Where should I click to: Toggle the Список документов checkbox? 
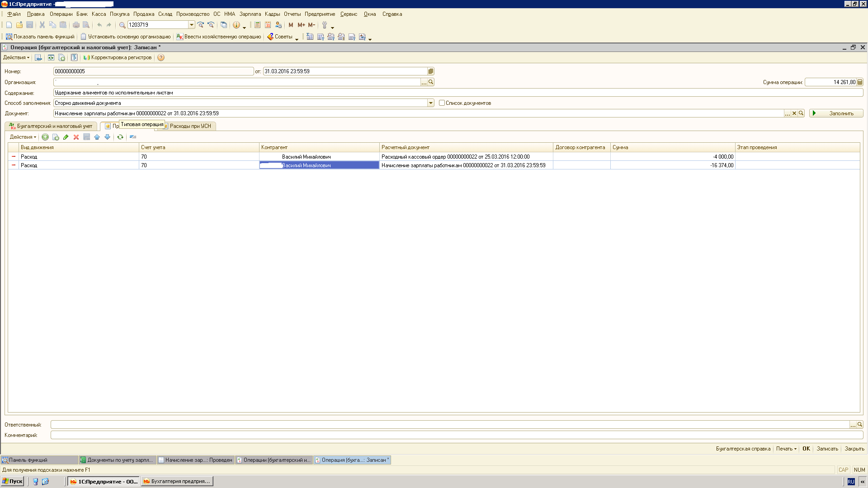point(442,103)
